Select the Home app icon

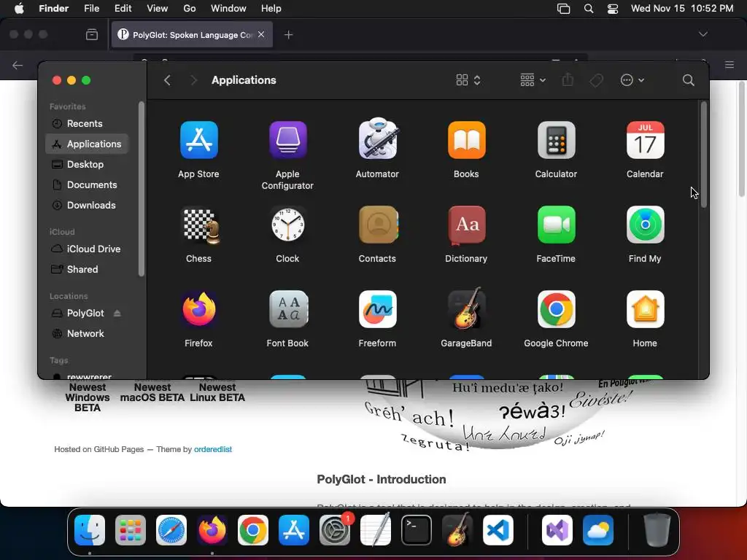click(x=645, y=309)
